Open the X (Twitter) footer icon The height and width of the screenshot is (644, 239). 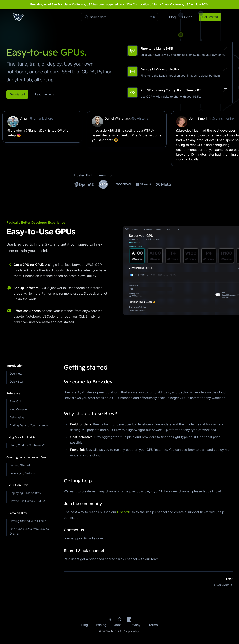[x=110, y=619]
